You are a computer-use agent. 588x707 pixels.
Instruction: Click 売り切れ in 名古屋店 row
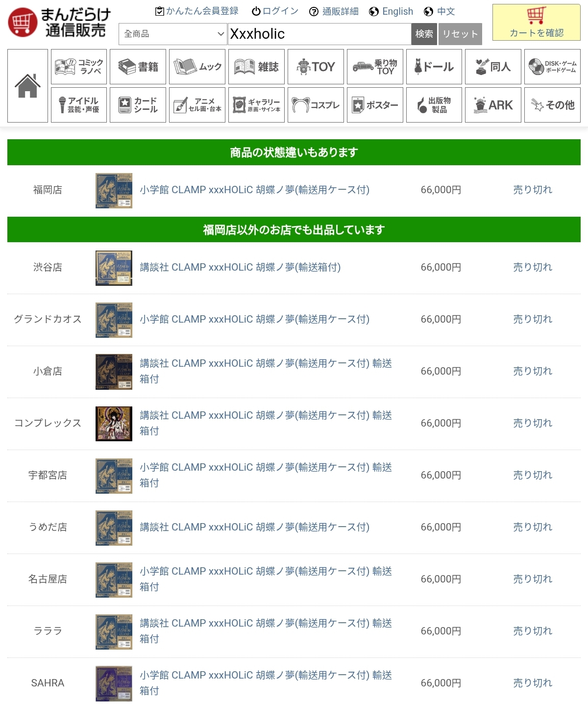point(533,579)
